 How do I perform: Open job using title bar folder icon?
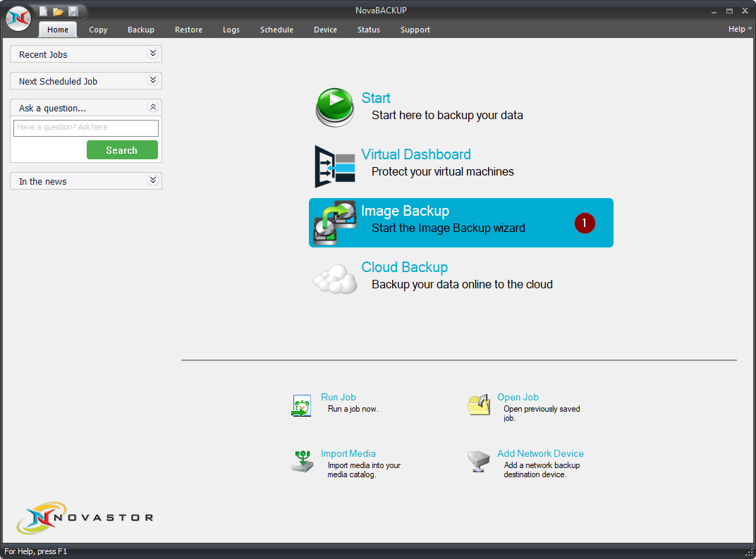pyautogui.click(x=58, y=11)
